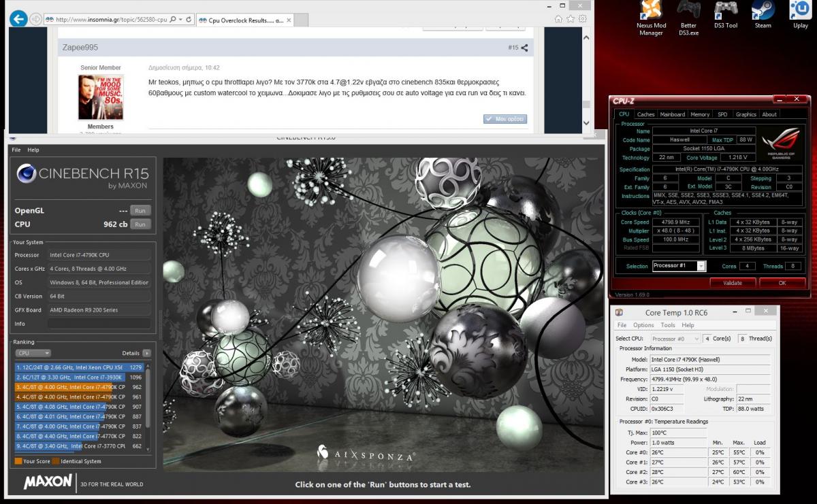The height and width of the screenshot is (504, 817).
Task: Select the CPU tab in CPU-Z
Action: click(x=624, y=114)
